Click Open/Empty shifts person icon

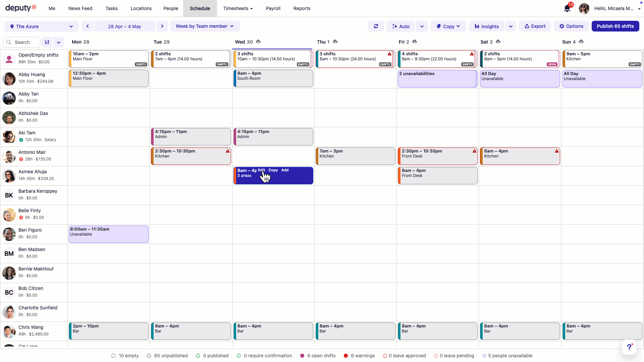[9, 59]
